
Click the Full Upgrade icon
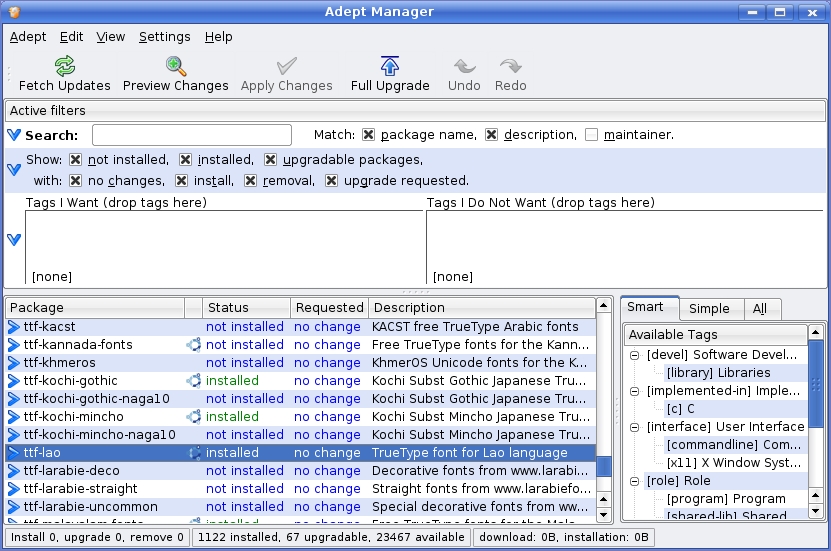389,67
